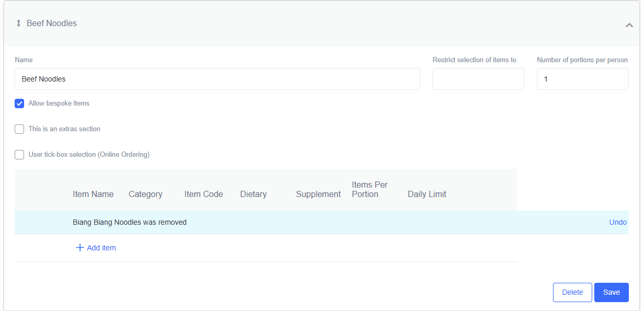Edit the Number of portions per person field
The width and height of the screenshot is (644, 311).
coord(583,79)
